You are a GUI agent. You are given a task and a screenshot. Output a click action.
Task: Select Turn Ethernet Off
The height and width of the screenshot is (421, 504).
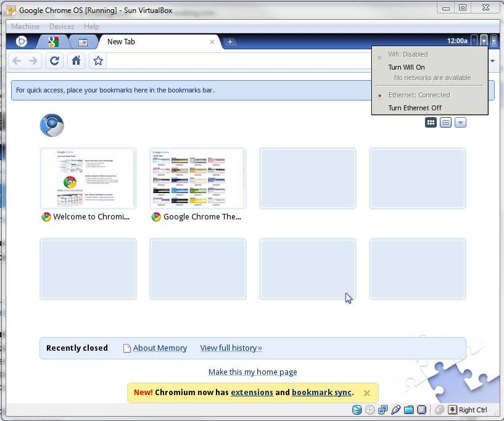(415, 108)
